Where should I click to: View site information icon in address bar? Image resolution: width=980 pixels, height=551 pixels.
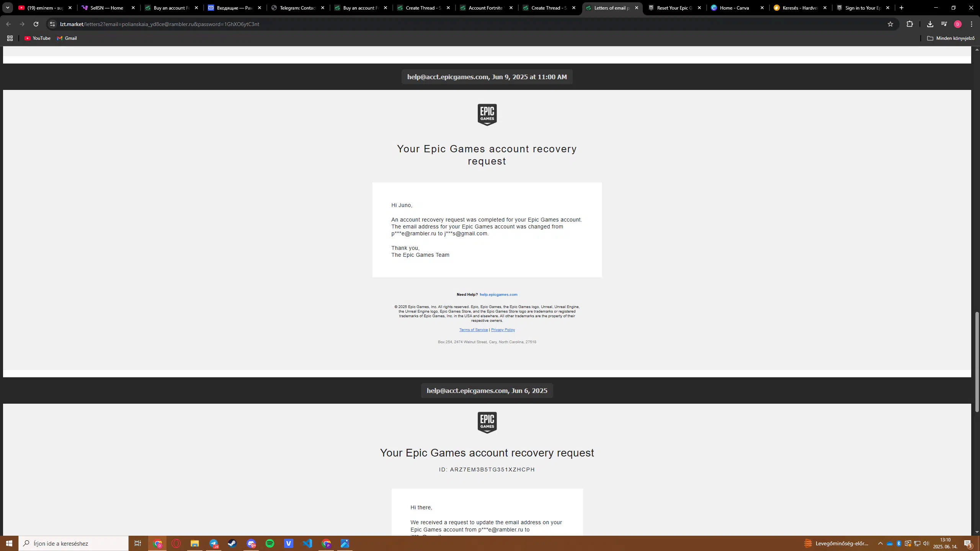[x=52, y=24]
